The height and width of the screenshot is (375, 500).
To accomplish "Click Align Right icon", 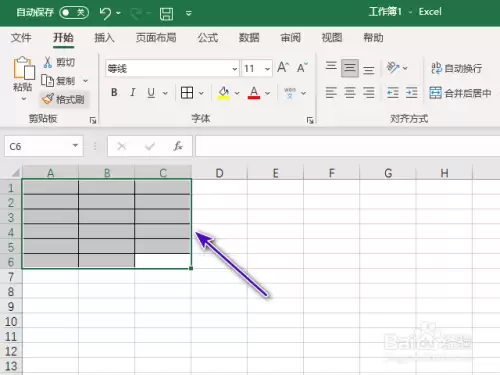I will click(369, 92).
